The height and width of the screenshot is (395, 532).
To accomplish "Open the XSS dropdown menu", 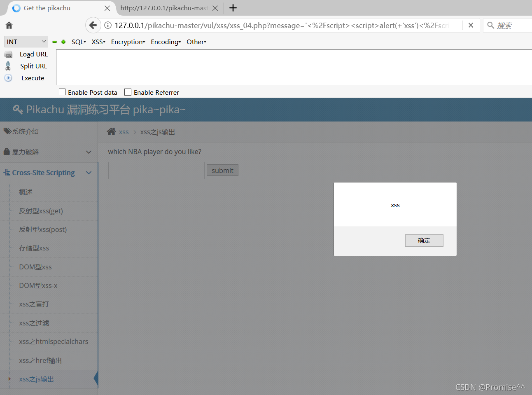I will [x=98, y=42].
